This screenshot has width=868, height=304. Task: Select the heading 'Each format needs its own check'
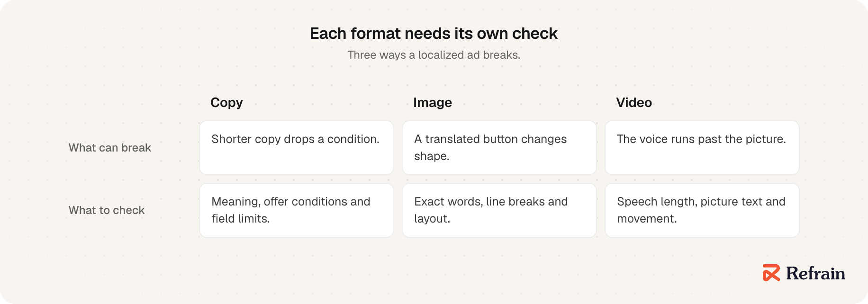pyautogui.click(x=434, y=34)
